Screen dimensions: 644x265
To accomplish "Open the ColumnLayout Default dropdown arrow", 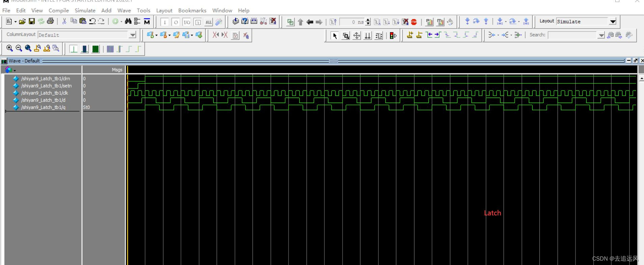I will (133, 35).
